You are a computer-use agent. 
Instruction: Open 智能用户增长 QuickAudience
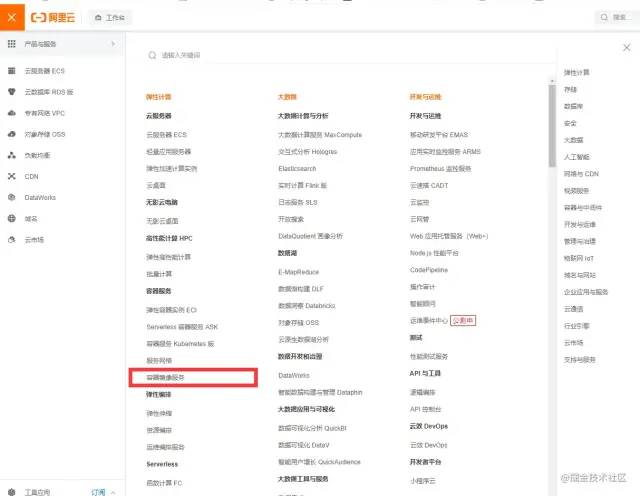[x=320, y=462]
